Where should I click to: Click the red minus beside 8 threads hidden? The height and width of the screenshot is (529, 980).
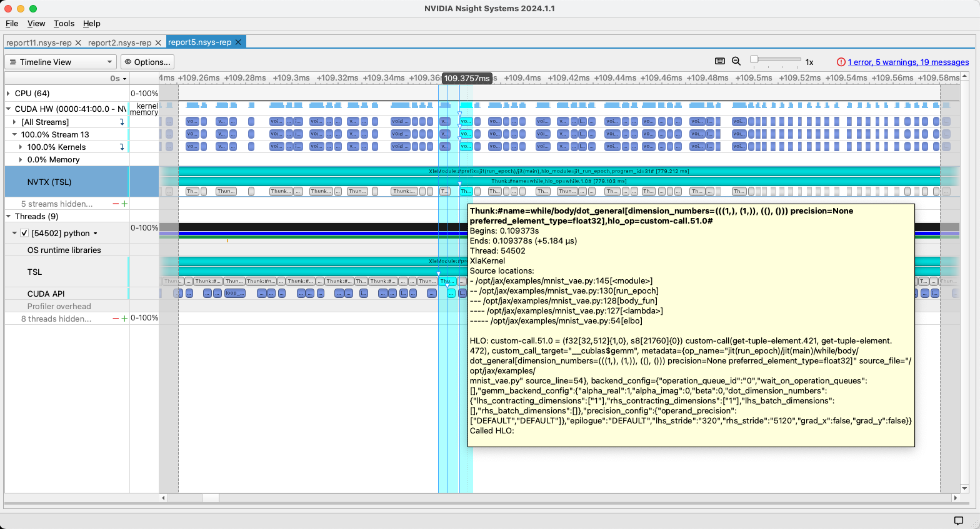116,319
